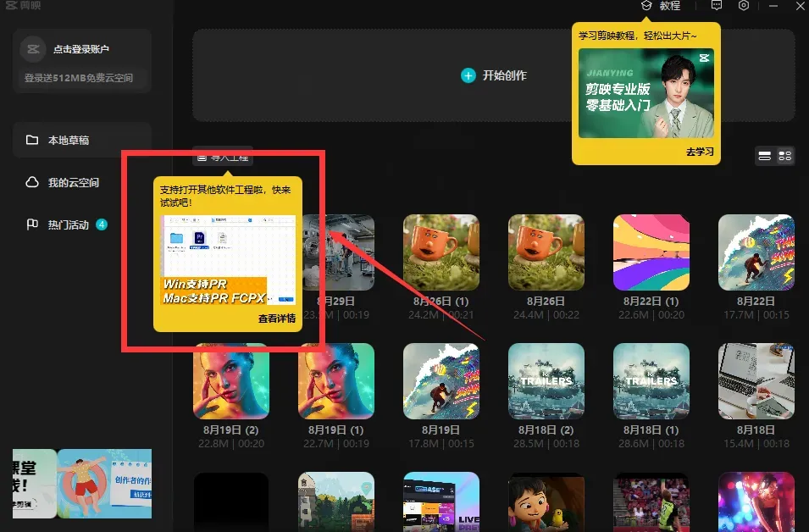Open the 8月19日 (1) draft
The width and height of the screenshot is (809, 532).
[336, 381]
